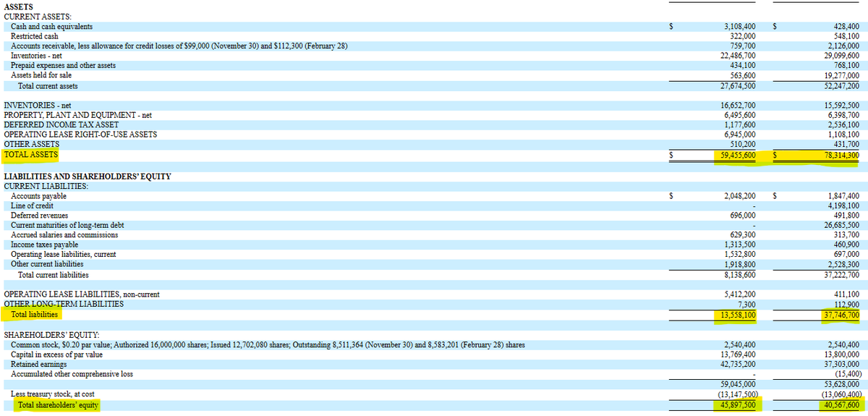Click highlighted total liabilities value 37,746,700
The width and height of the screenshot is (868, 416).
point(842,315)
